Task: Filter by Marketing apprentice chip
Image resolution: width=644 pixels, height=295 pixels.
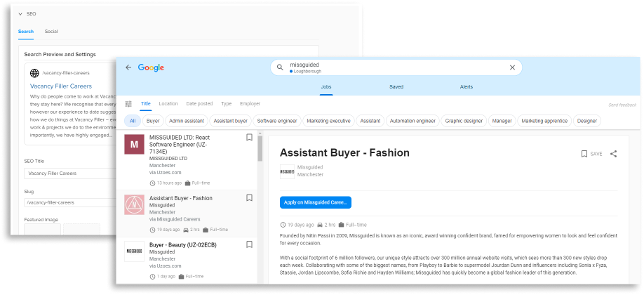Action: point(544,121)
